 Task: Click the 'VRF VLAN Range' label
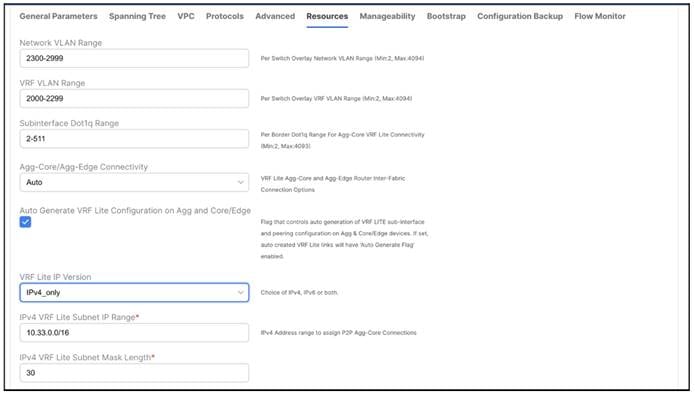[52, 83]
